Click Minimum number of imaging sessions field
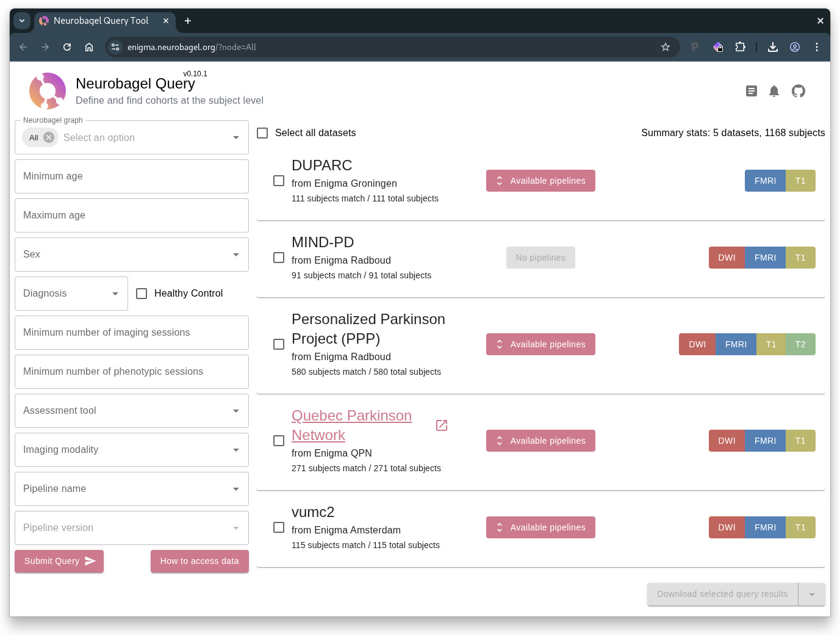 click(132, 333)
